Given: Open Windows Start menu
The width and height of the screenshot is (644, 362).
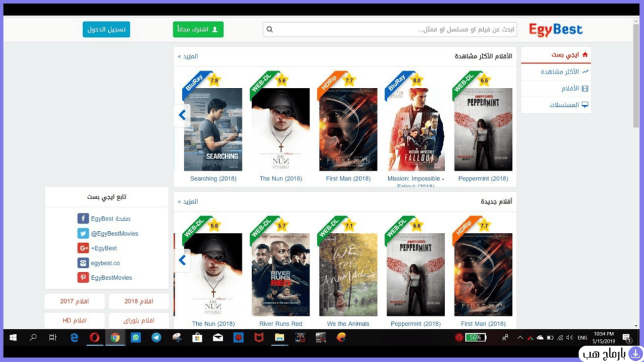Looking at the screenshot, I should 13,337.
